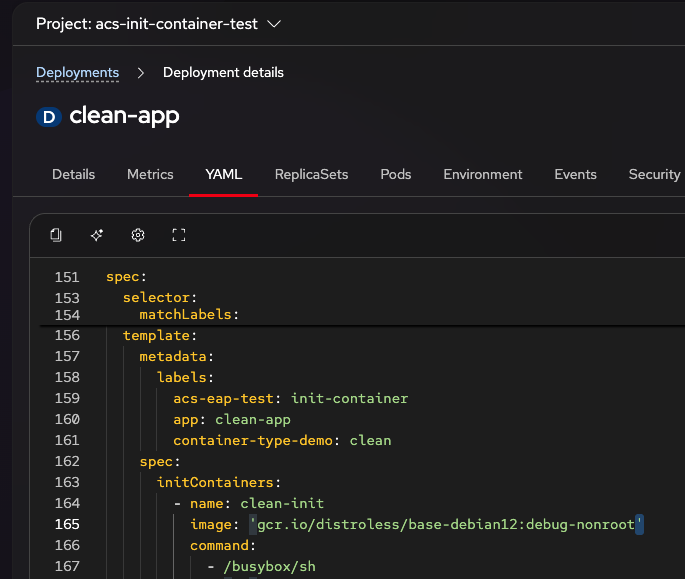Open the Events tab

click(x=575, y=174)
